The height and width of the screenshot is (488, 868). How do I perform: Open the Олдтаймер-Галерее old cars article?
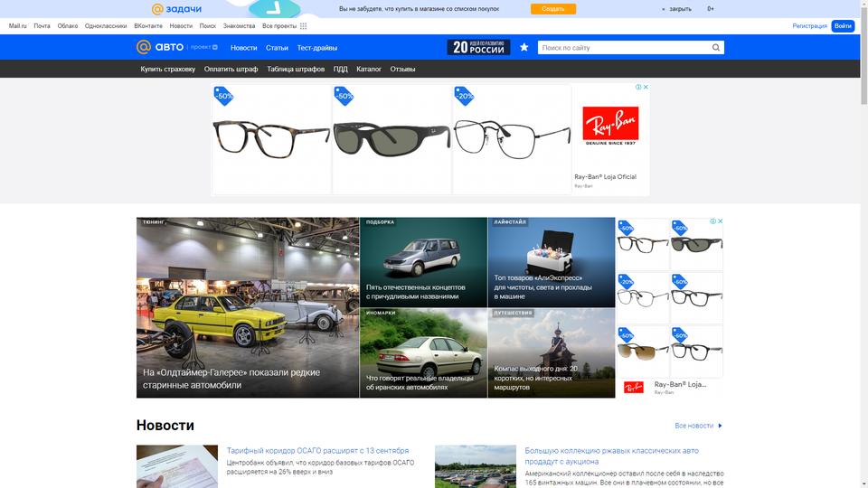[231, 379]
